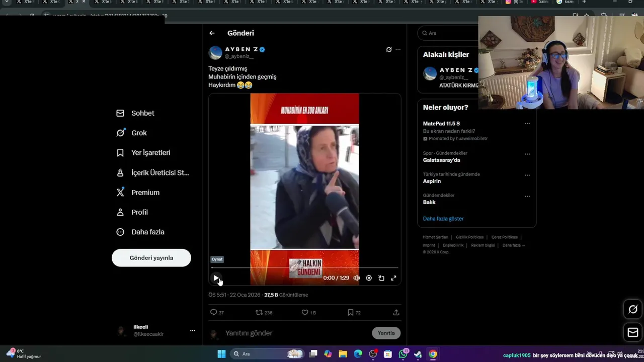644x362 pixels.
Task: Open replies via the comment icon with 37
Action: [217, 313]
